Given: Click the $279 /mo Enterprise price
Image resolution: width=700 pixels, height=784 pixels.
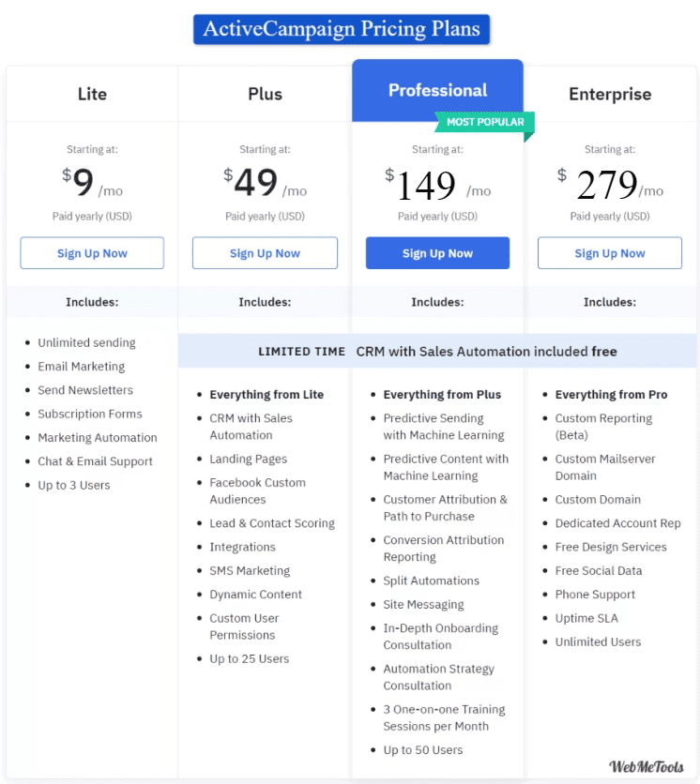Looking at the screenshot, I should click(609, 185).
